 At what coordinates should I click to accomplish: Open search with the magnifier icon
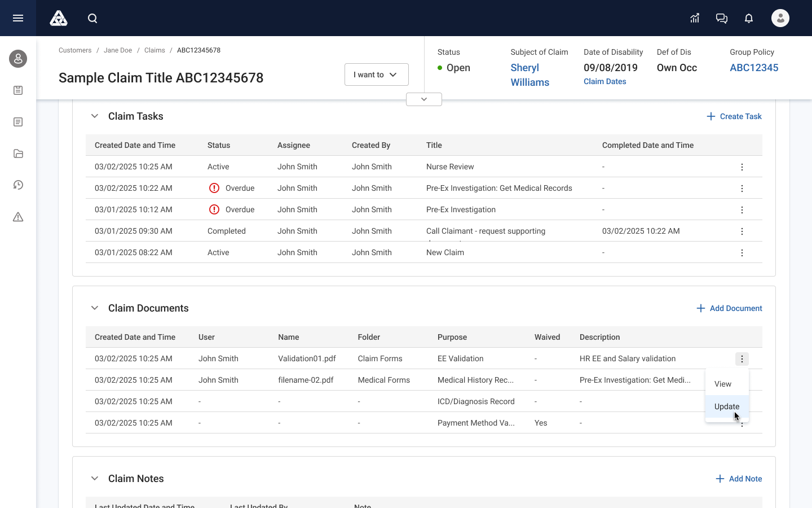(x=92, y=19)
